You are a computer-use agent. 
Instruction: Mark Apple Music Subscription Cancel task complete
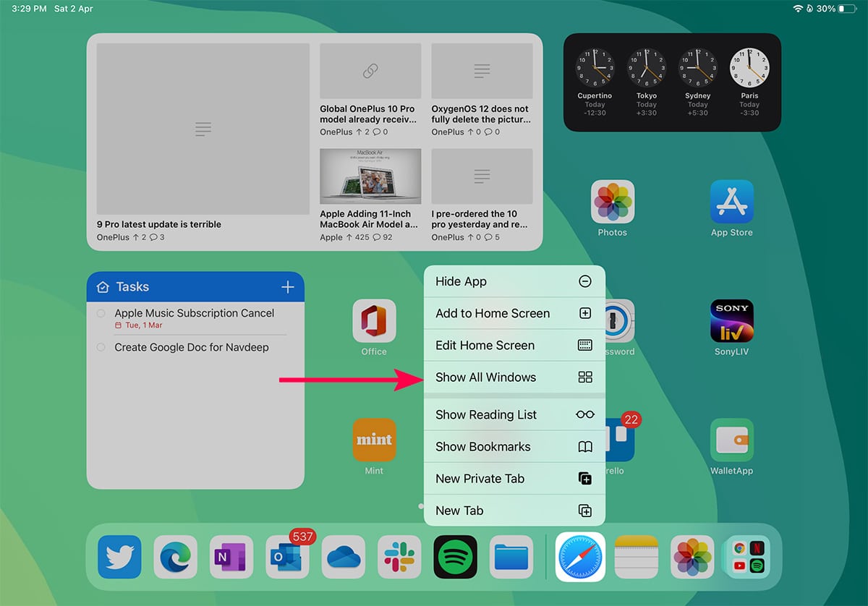click(x=101, y=314)
